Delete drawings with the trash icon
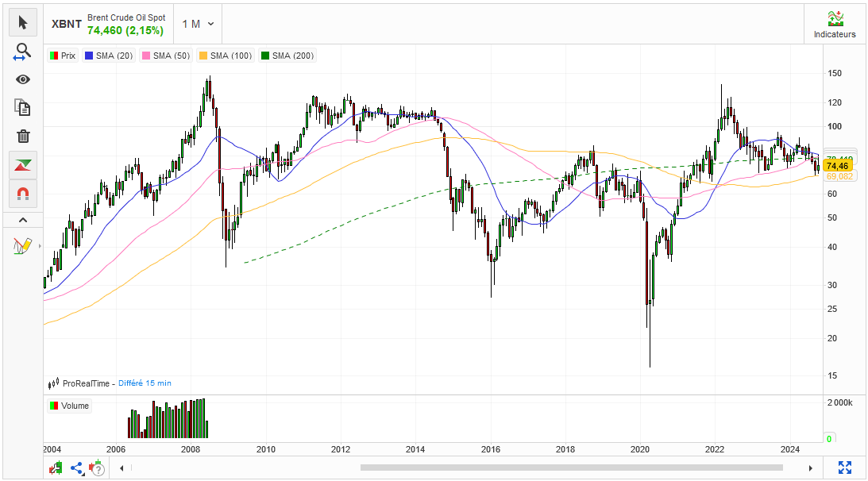Screen dimensions: 868x481 click(23, 137)
